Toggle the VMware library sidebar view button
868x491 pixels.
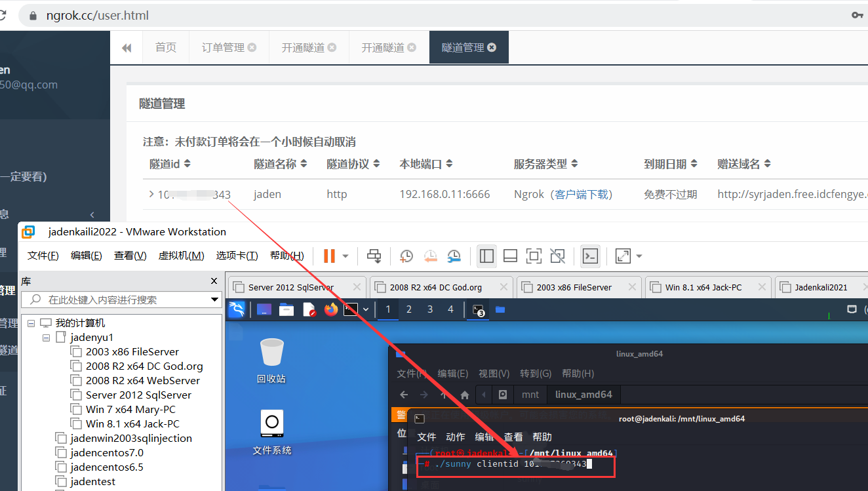[486, 256]
